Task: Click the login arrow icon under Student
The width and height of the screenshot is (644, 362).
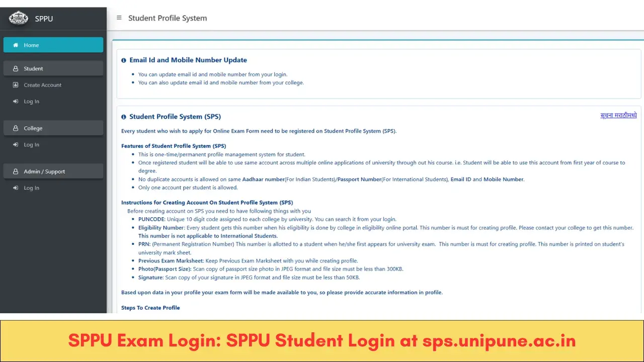Action: (16, 102)
